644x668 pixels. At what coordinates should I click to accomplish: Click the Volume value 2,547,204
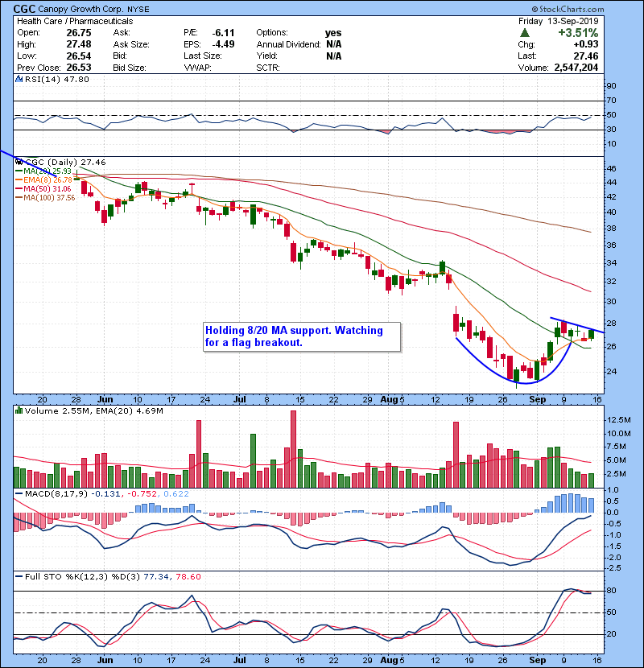(x=576, y=68)
